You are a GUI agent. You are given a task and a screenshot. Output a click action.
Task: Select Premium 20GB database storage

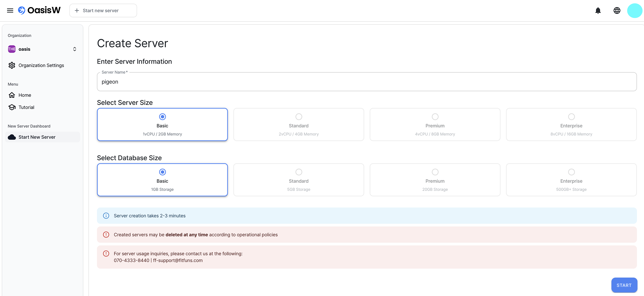(435, 180)
